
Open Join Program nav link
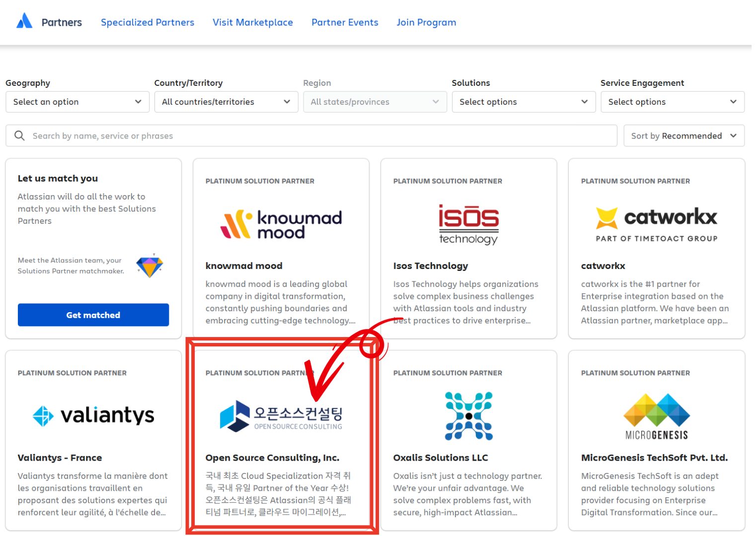tap(426, 22)
